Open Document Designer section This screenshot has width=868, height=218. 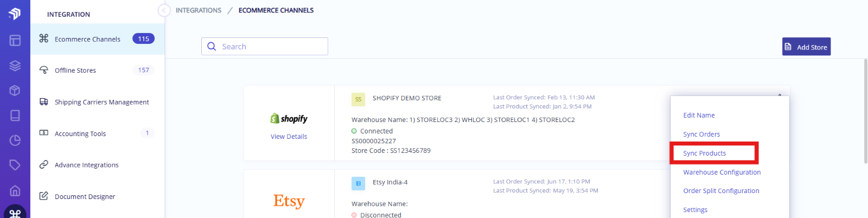click(x=97, y=196)
